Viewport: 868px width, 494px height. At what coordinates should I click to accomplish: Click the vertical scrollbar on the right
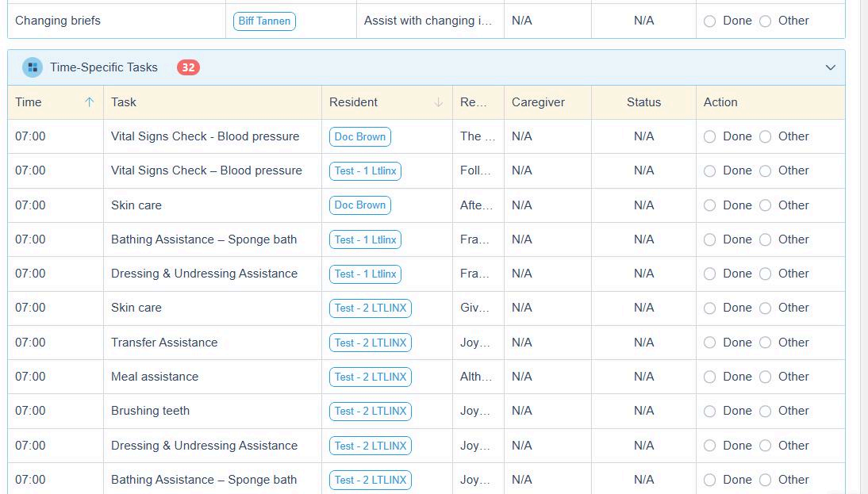[863, 238]
